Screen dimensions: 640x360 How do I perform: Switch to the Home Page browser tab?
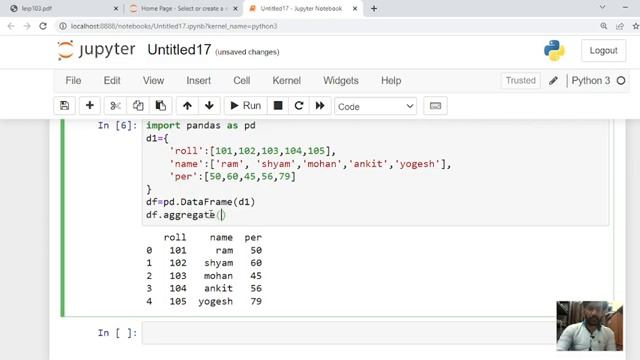pyautogui.click(x=183, y=8)
